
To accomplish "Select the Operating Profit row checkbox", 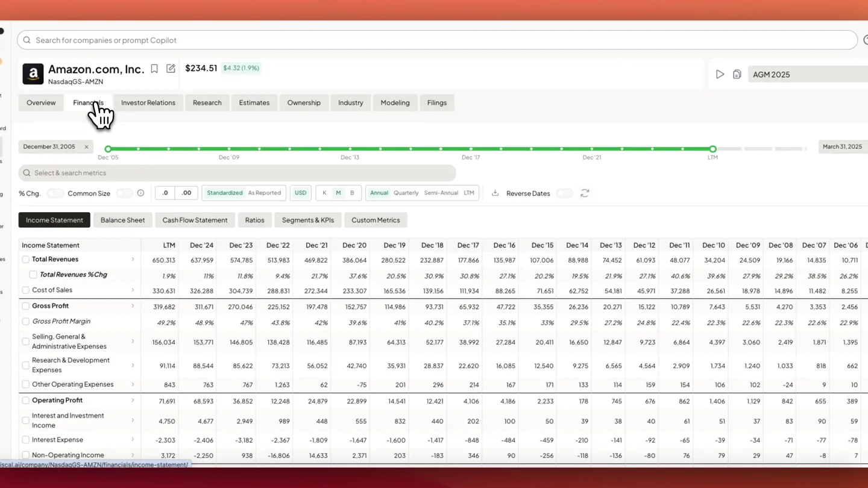I will (25, 401).
